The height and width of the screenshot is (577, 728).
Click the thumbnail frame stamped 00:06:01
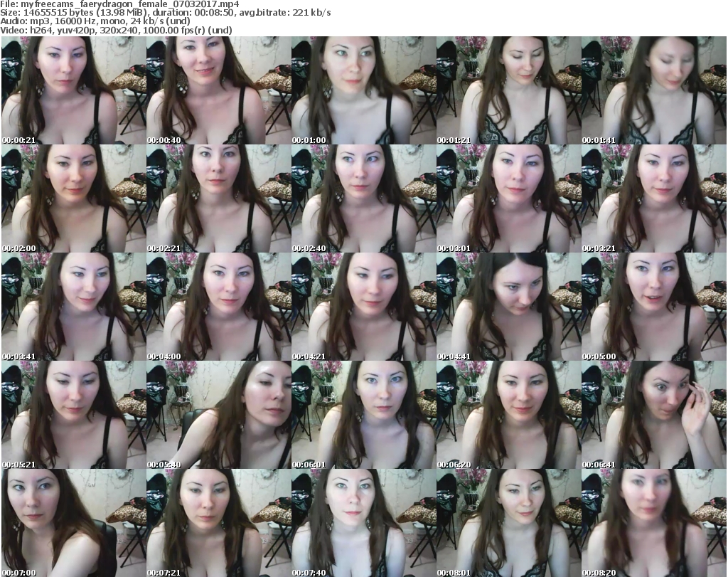(363, 415)
